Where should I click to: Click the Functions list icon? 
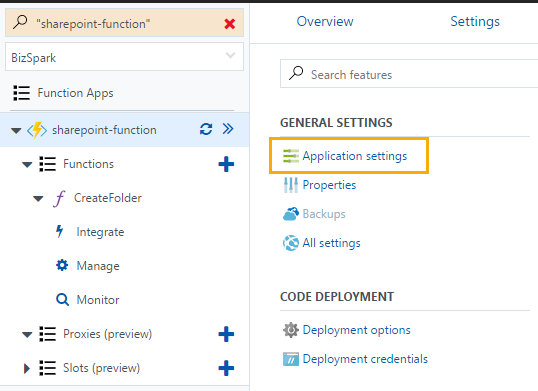tap(47, 164)
